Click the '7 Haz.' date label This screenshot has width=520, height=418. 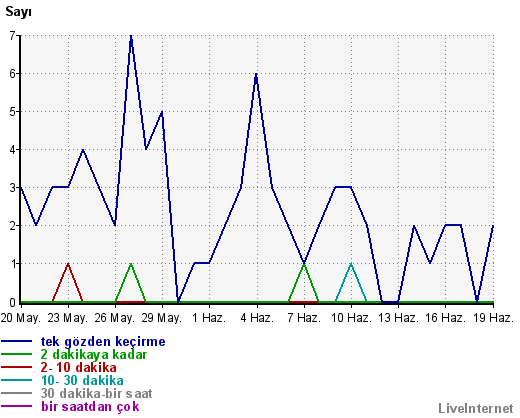304,318
